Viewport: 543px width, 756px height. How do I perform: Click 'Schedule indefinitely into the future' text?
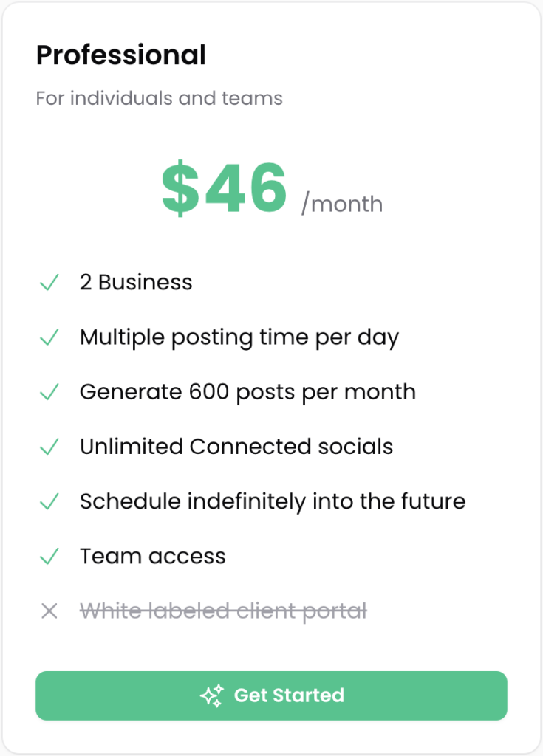[273, 501]
